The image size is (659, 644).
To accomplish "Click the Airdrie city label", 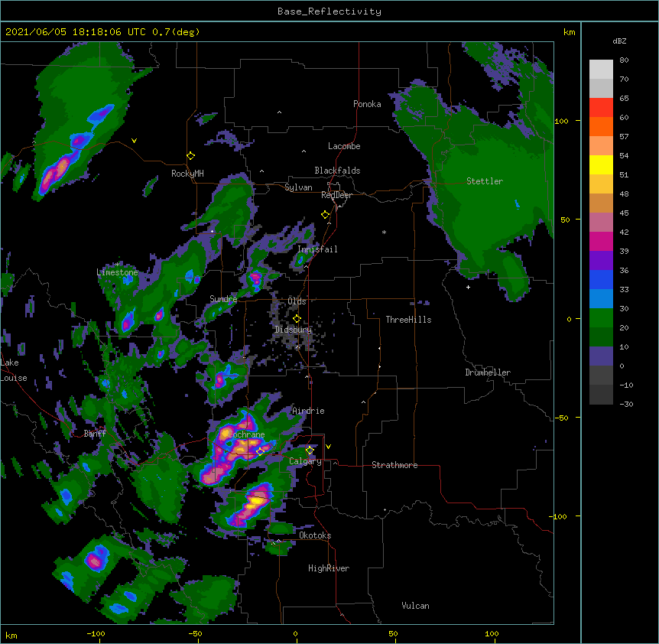I will [x=308, y=411].
